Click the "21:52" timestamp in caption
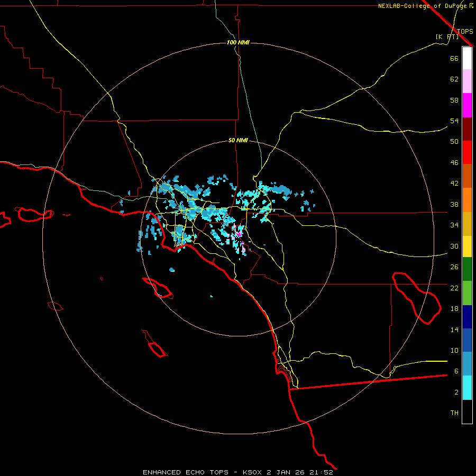The width and height of the screenshot is (476, 476). tap(321, 472)
